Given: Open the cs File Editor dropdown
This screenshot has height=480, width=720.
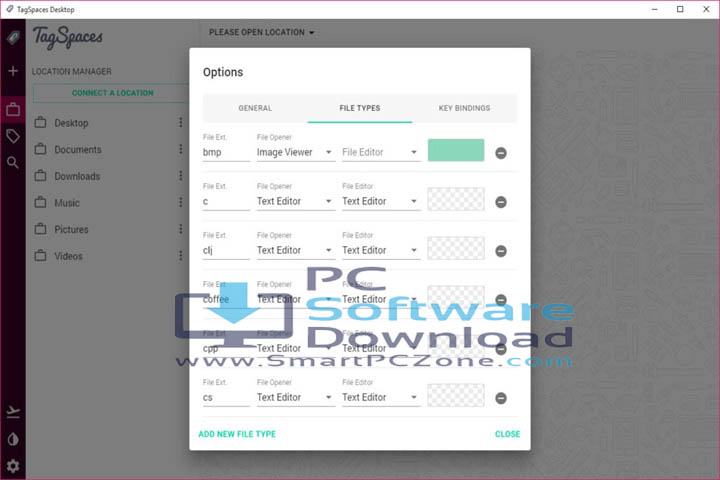Looking at the screenshot, I should [x=381, y=397].
